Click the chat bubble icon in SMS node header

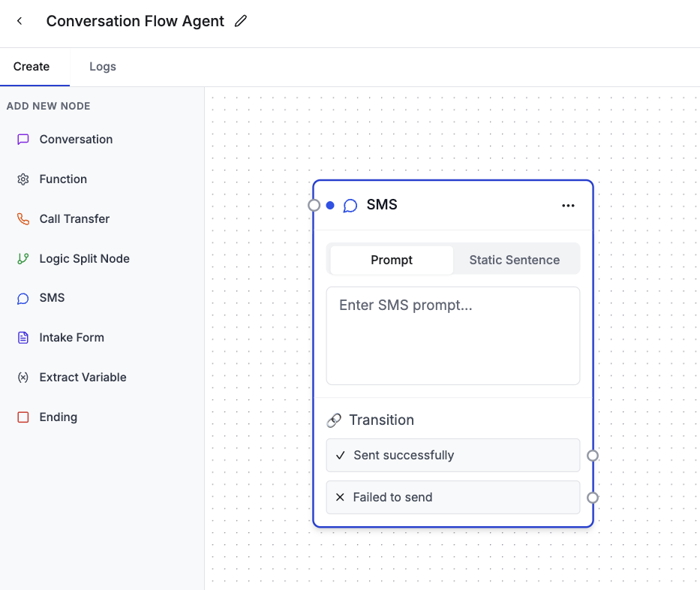coord(350,206)
